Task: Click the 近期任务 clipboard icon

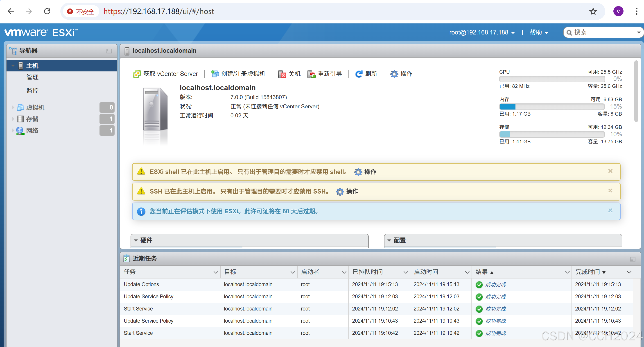Action: pyautogui.click(x=127, y=258)
